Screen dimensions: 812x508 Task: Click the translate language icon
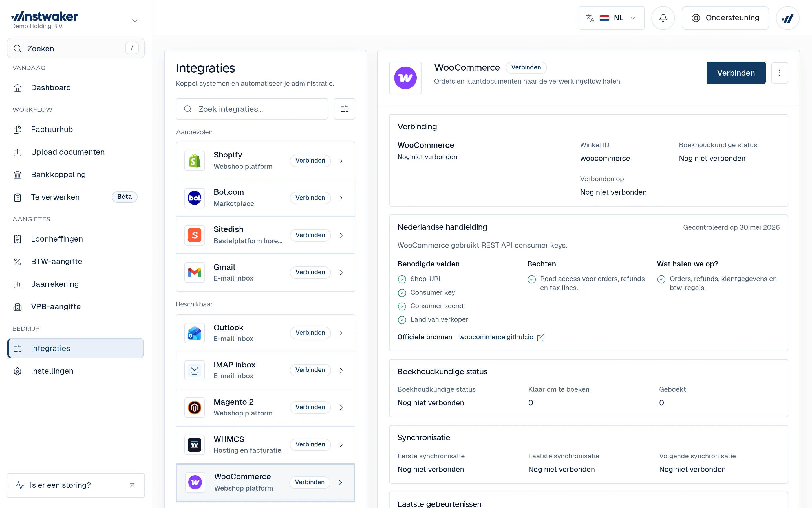coord(590,18)
